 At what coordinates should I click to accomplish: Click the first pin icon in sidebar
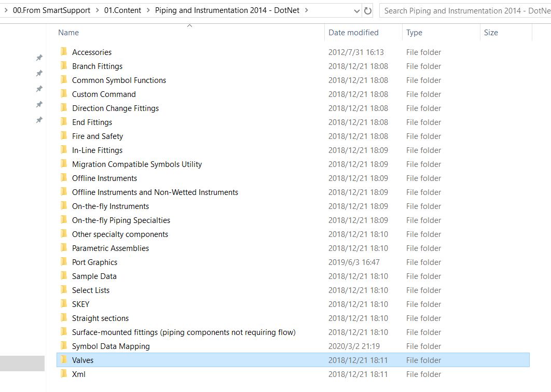[x=39, y=58]
